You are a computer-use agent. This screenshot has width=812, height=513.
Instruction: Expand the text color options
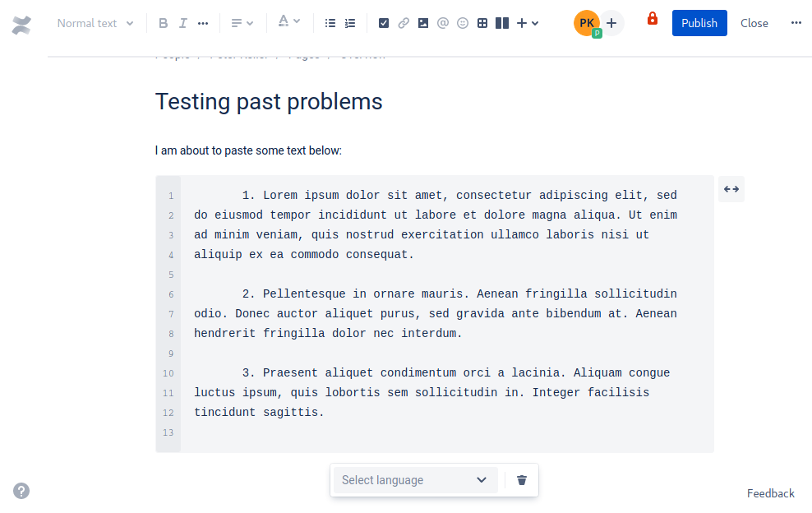298,23
